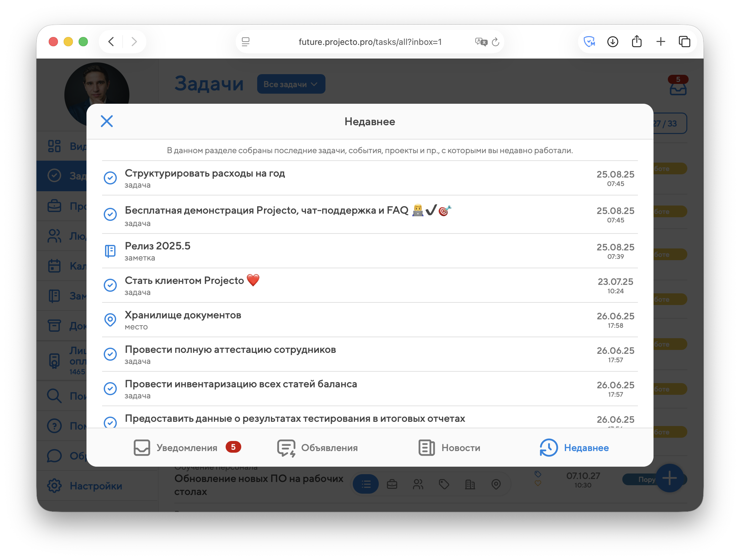Viewport: 740px width, 560px height.
Task: Click the inbox icon with badge 5
Action: pyautogui.click(x=678, y=88)
